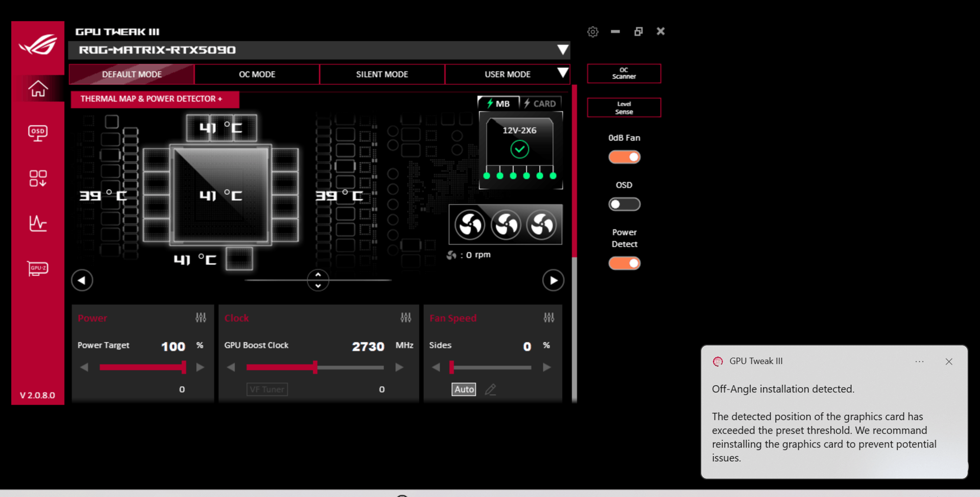This screenshot has width=980, height=497.
Task: Open the tools download panel in the sidebar
Action: [37, 178]
